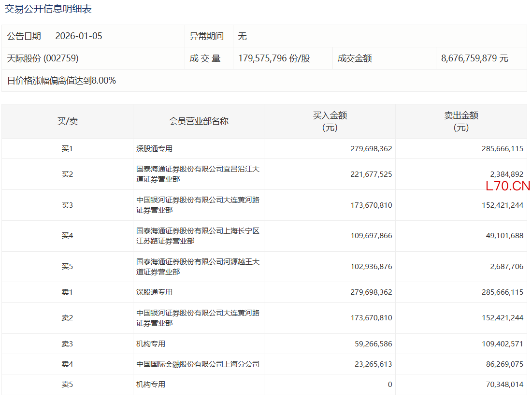Click the 日价格涨幅偏离值达到8.00% note
The image size is (532, 401).
(61, 81)
